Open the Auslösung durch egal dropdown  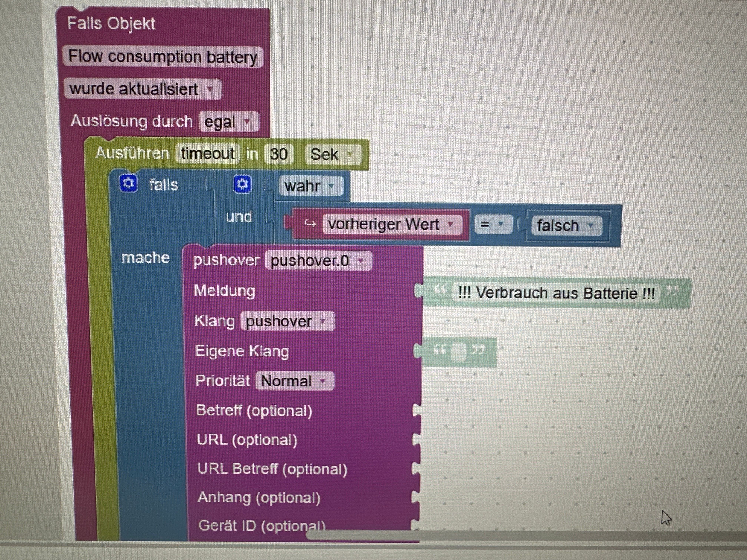tap(229, 121)
